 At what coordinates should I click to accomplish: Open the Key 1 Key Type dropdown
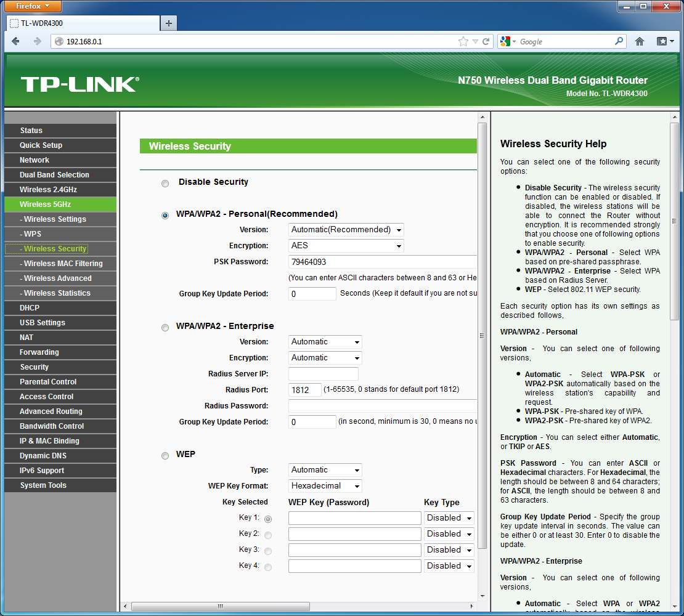[449, 518]
